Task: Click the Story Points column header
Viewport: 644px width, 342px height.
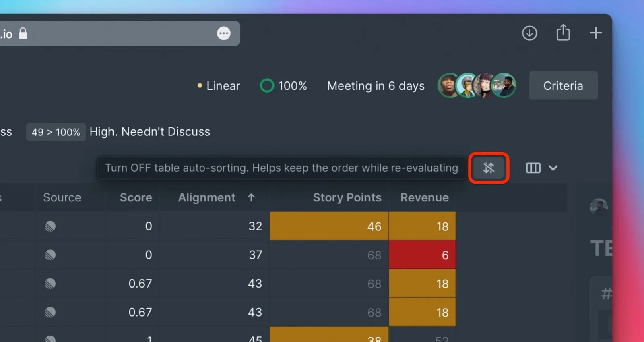Action: (x=347, y=197)
